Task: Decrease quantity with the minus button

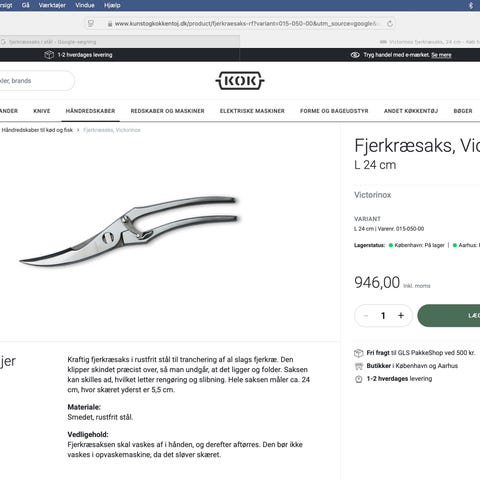Action: pos(366,315)
